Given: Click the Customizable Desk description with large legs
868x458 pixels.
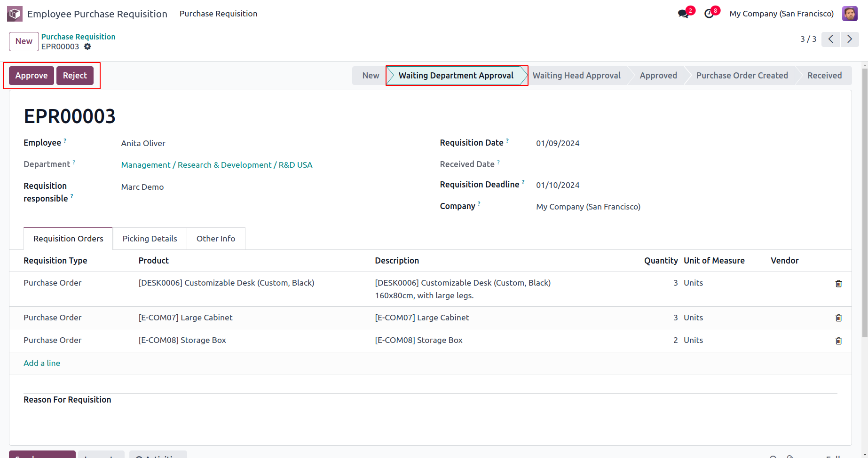Looking at the screenshot, I should (x=463, y=289).
